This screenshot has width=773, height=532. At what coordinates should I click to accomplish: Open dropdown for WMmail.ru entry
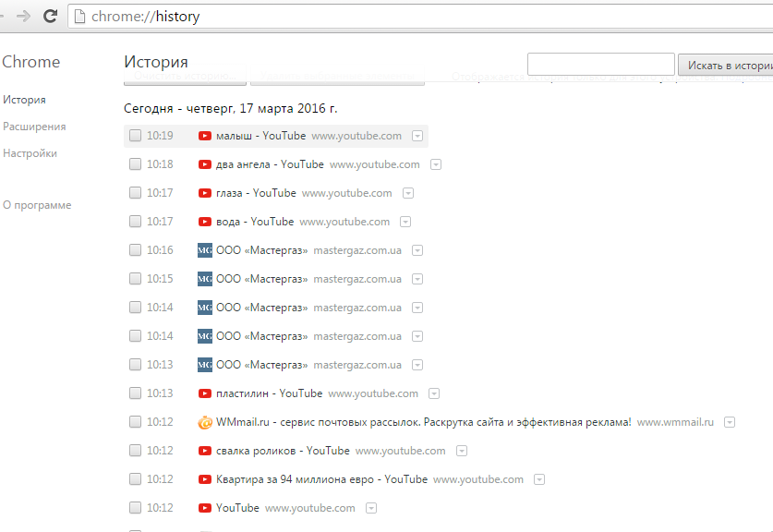pos(730,422)
